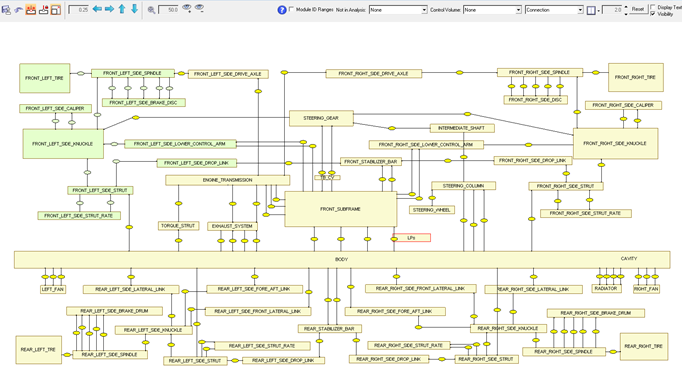Open the blue help question-mark icon
The image size is (682, 366).
click(x=282, y=10)
